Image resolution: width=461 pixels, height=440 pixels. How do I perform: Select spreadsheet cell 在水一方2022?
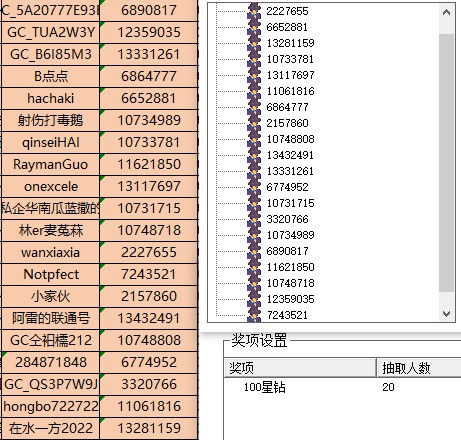click(x=51, y=428)
